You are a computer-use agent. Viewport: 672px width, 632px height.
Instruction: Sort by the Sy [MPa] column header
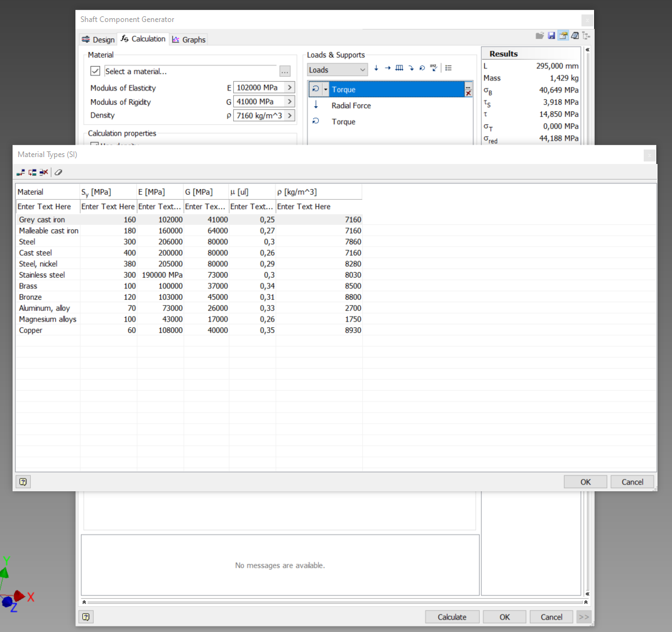click(x=108, y=192)
